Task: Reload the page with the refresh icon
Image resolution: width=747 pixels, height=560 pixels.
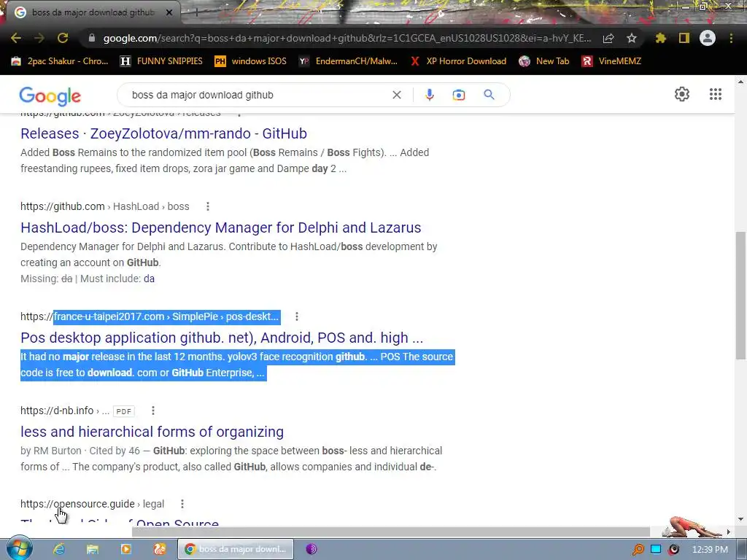Action: click(63, 38)
